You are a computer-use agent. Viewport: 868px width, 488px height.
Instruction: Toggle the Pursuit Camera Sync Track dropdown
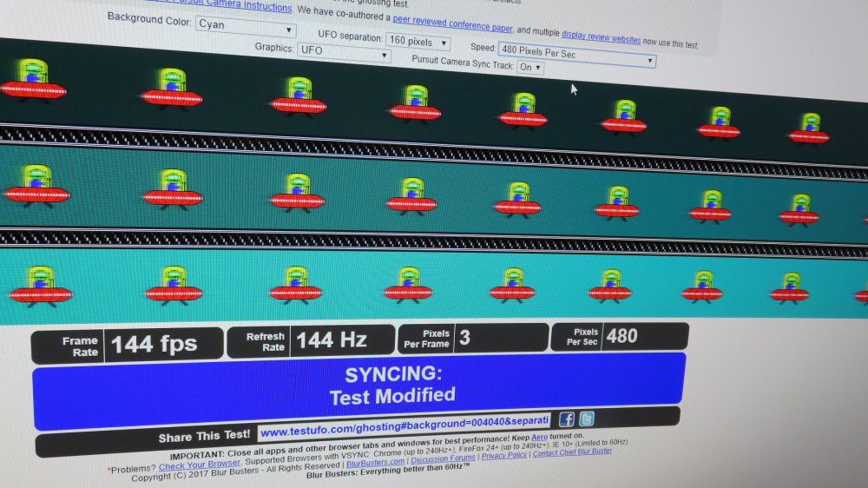coord(529,67)
